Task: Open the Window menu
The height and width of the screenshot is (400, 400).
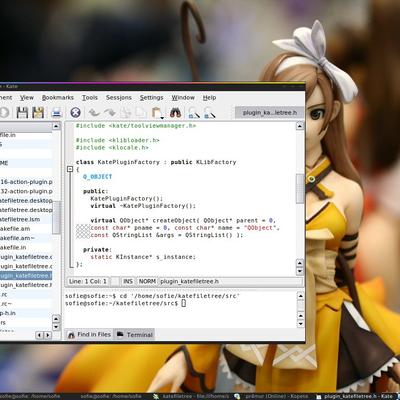Action: tap(183, 98)
